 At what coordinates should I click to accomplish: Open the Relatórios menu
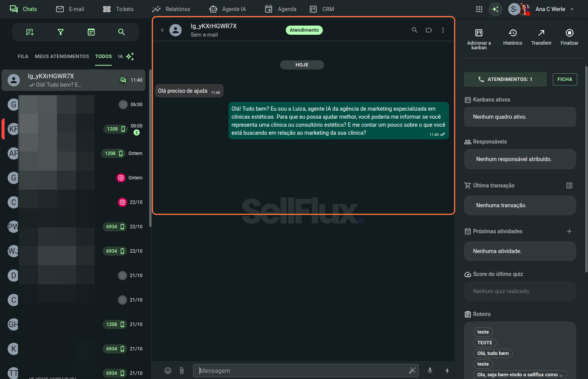(171, 9)
